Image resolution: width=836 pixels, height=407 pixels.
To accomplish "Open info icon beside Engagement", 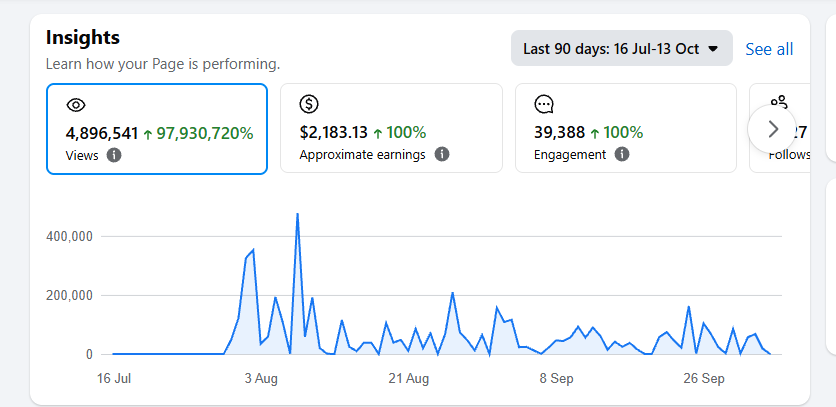I will click(622, 155).
